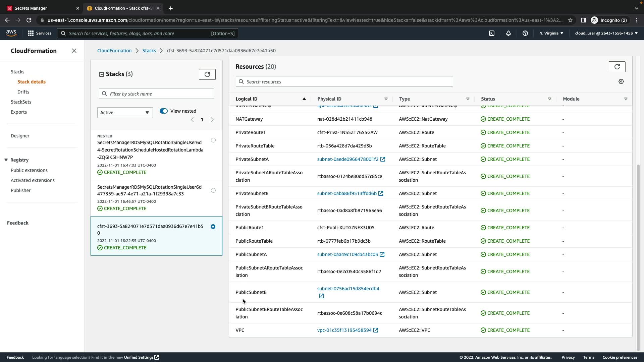Click the Stacks breadcrumb link
This screenshot has width=644, height=362.
[x=149, y=51]
